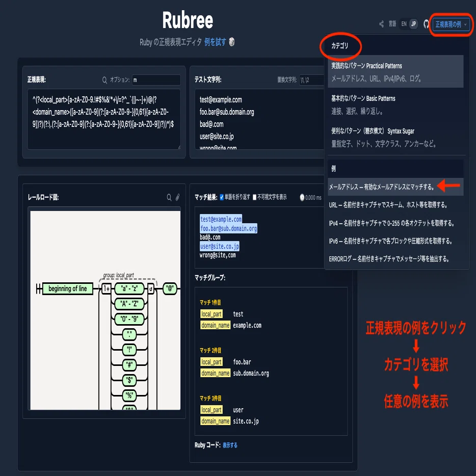Screen dimensions: 476x476
Task: Click inside the regular expression text area
Action: pyautogui.click(x=104, y=119)
